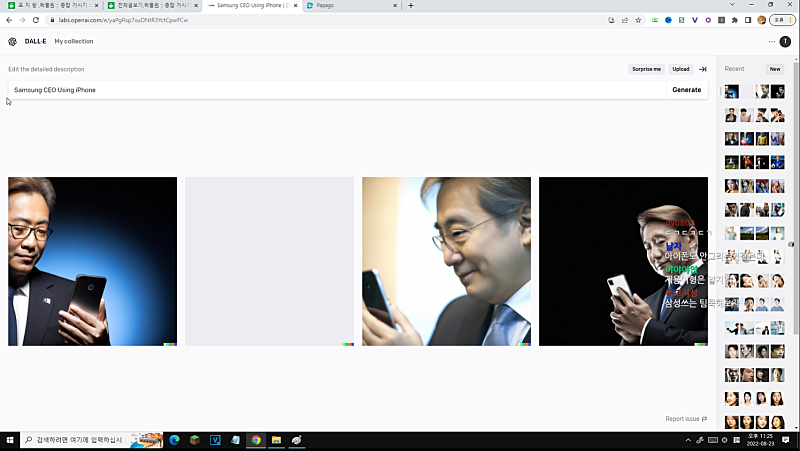This screenshot has width=800, height=451.
Task: Open the Windows Start menu
Action: pos(10,440)
